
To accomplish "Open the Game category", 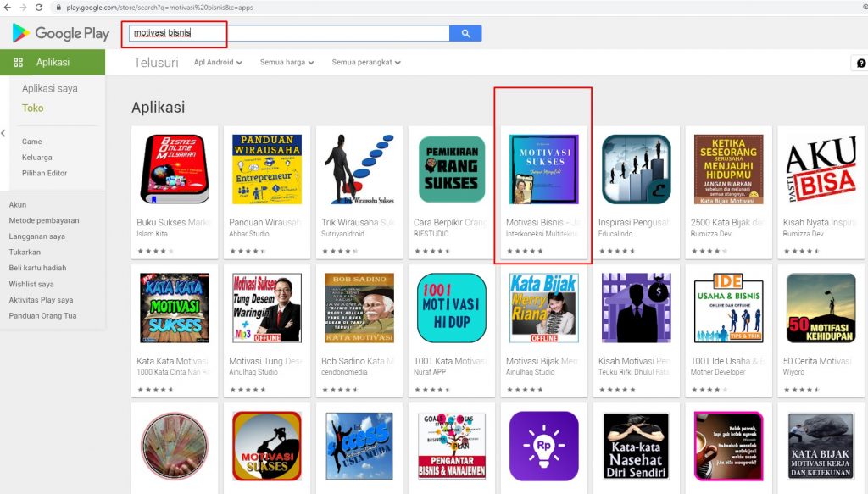I will pyautogui.click(x=32, y=142).
